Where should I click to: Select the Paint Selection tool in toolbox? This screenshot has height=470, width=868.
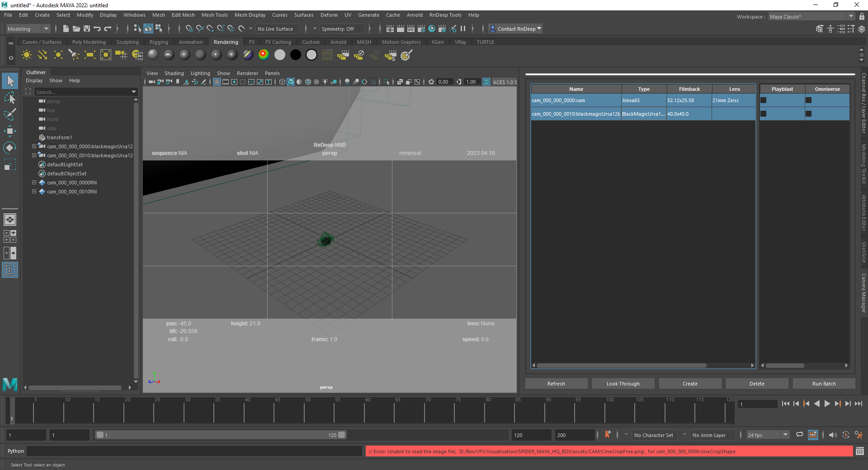(10, 114)
